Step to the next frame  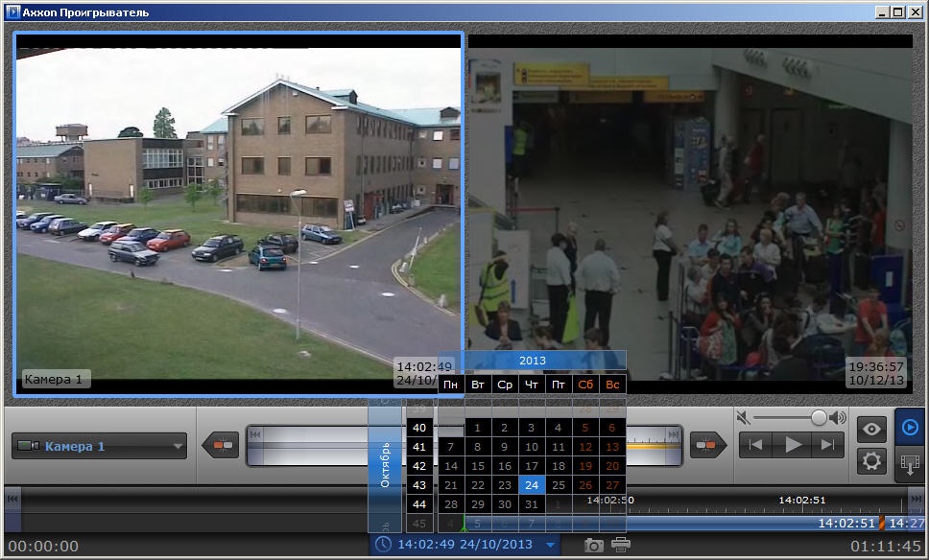pyautogui.click(x=826, y=445)
